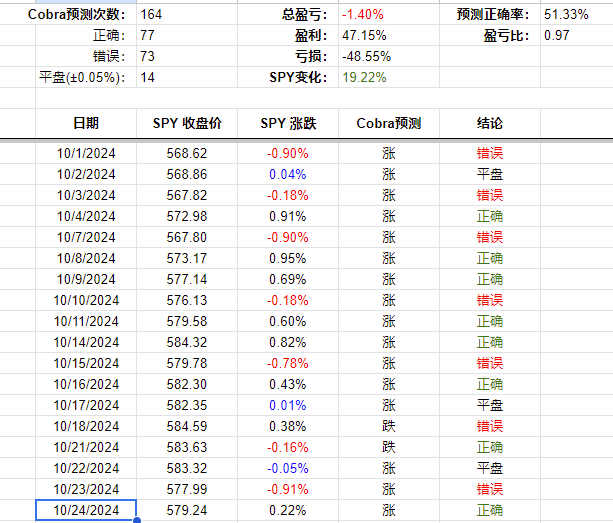Click the 总盈亏 value -1.40%
613x523 pixels.
[362, 14]
